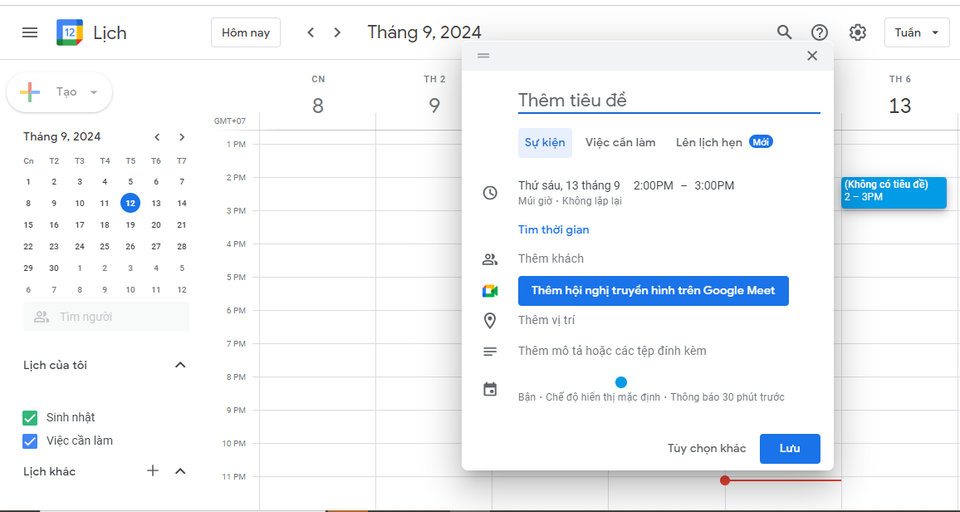Viewport: 960px width, 512px height.
Task: Advance mini calendar to next month
Action: click(182, 137)
